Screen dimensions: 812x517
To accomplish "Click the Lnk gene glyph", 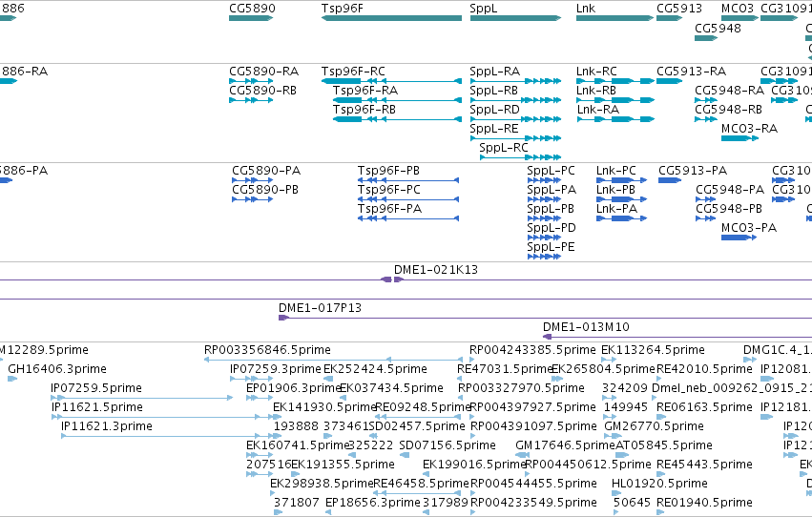I will (x=614, y=18).
